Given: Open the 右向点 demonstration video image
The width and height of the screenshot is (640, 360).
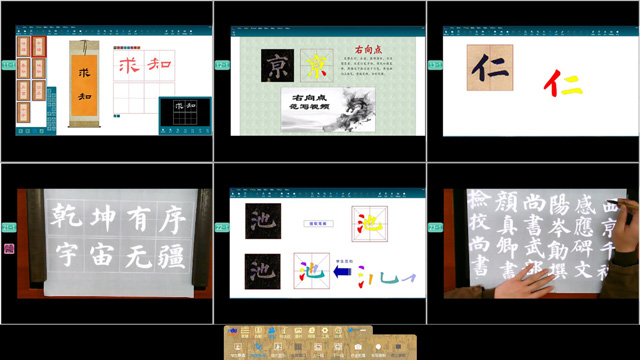Looking at the screenshot, I should (x=328, y=109).
